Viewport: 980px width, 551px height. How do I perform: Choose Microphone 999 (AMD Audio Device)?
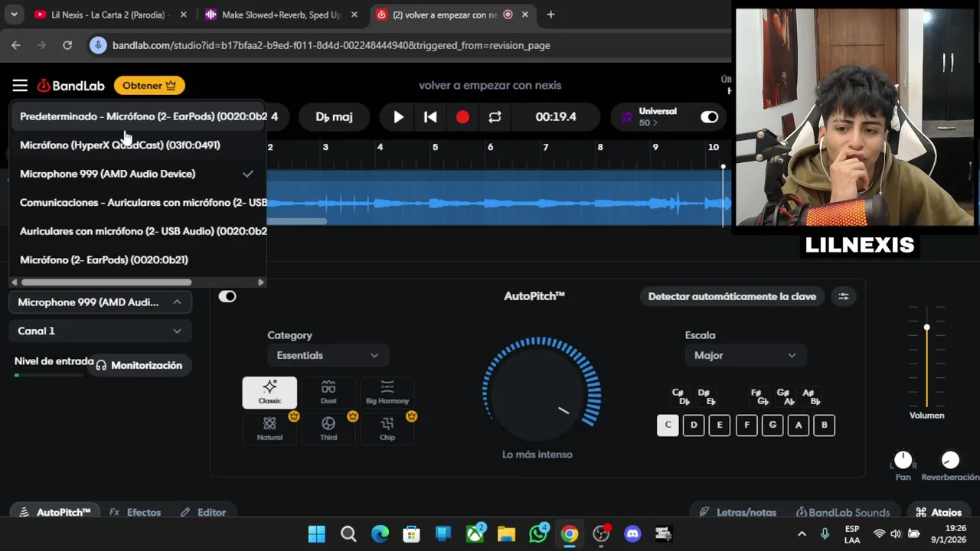click(x=138, y=174)
